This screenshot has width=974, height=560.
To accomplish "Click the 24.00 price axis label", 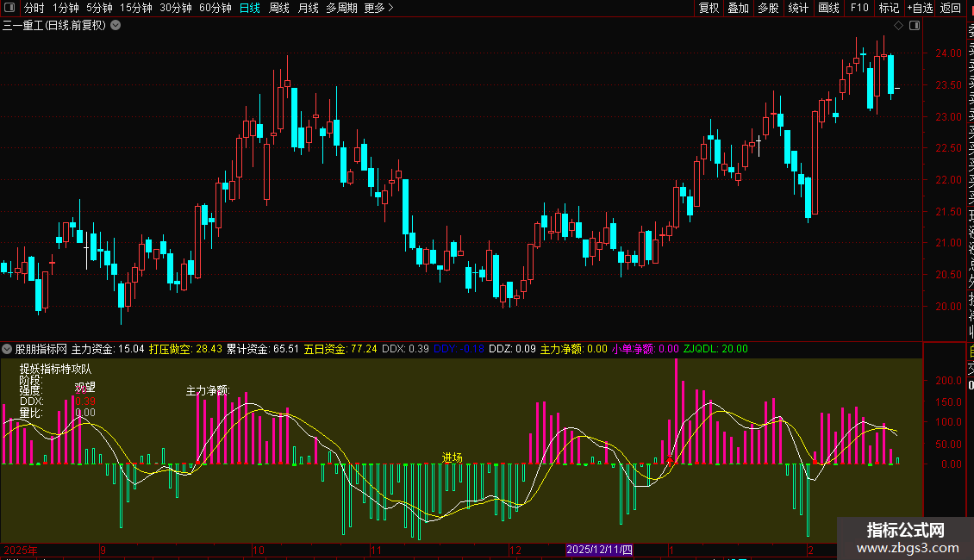I will tap(948, 53).
